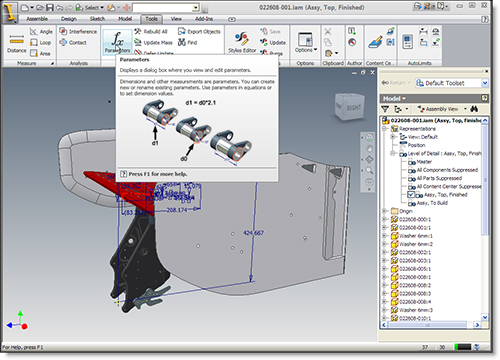This screenshot has width=500, height=360.
Task: Click the 208.174 dimension in the viewport
Action: pyautogui.click(x=177, y=210)
